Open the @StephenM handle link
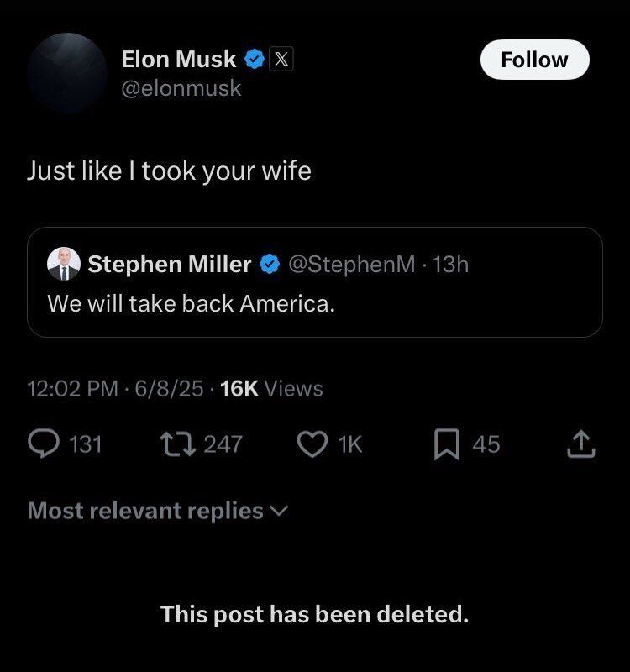The height and width of the screenshot is (672, 630). tap(351, 265)
